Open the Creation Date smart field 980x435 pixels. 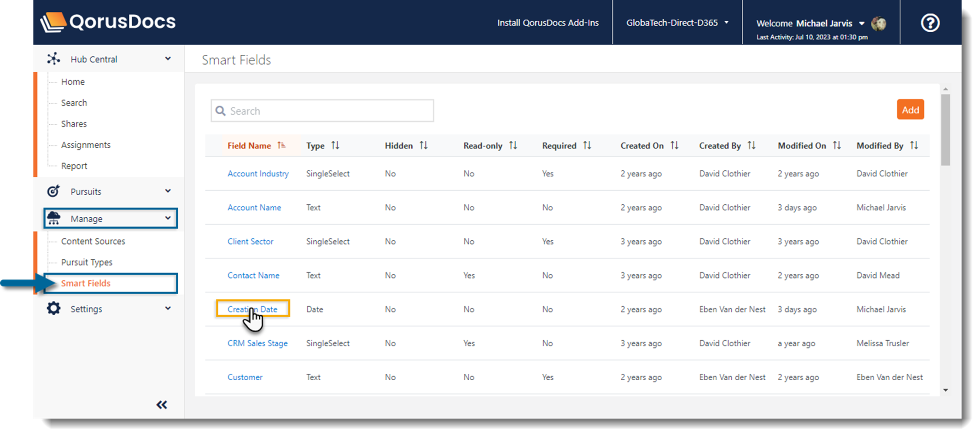[x=252, y=309]
